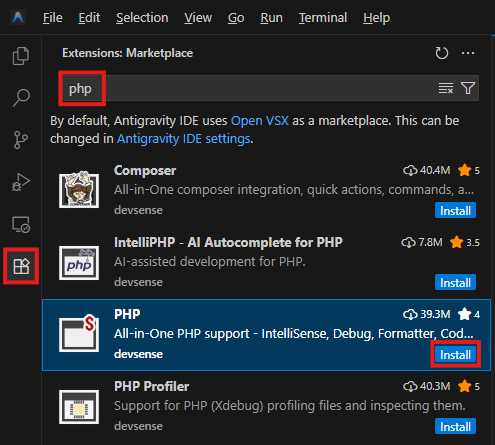The image size is (495, 445).
Task: Select IntelliPHP - AI Autocomplete for PHP title
Action: [228, 242]
